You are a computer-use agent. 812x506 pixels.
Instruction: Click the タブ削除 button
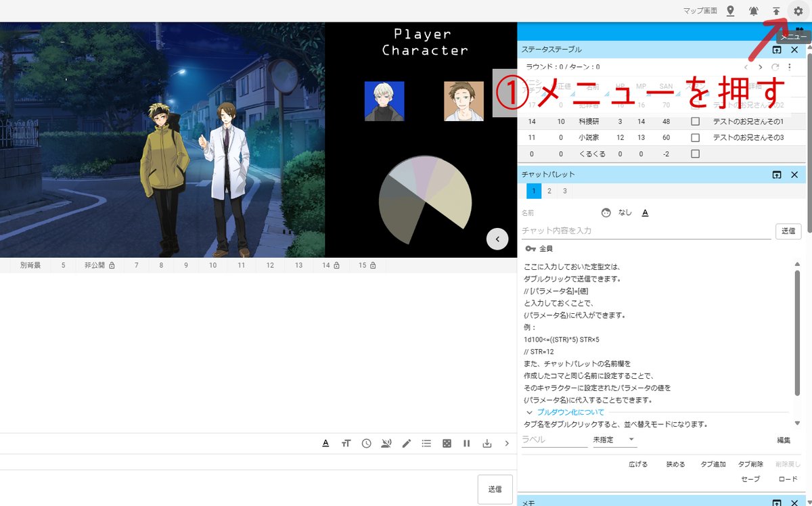750,464
